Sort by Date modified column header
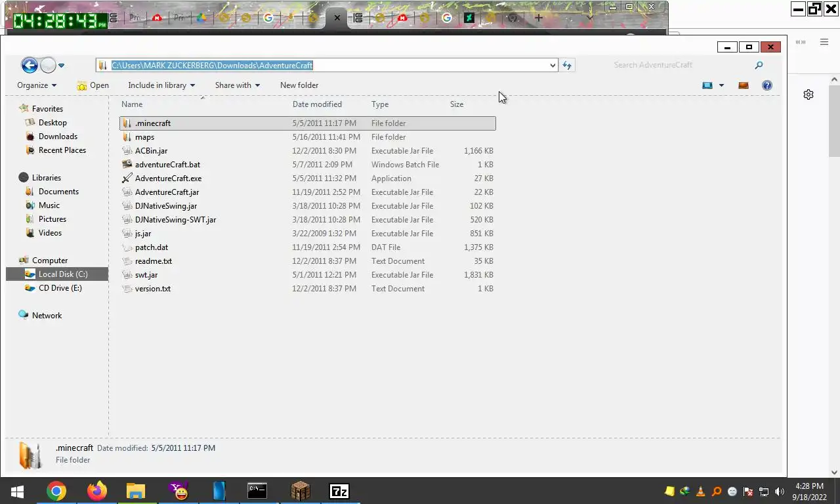840x504 pixels. pos(317,104)
